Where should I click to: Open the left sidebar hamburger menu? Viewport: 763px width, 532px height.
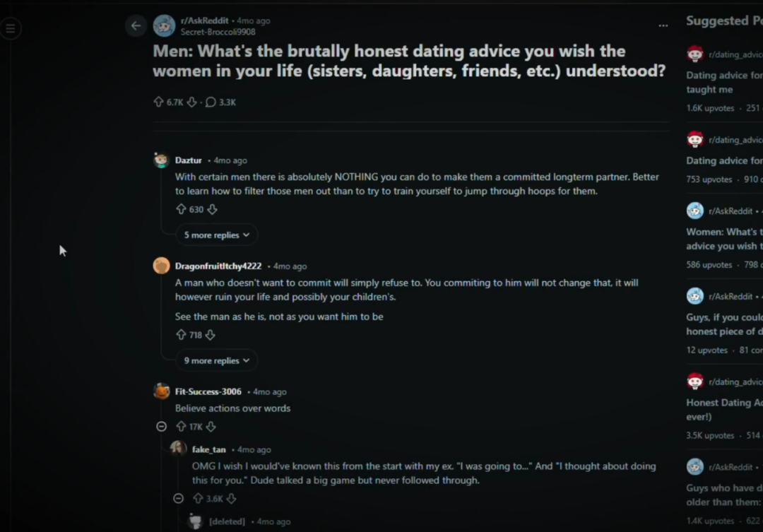(x=11, y=29)
